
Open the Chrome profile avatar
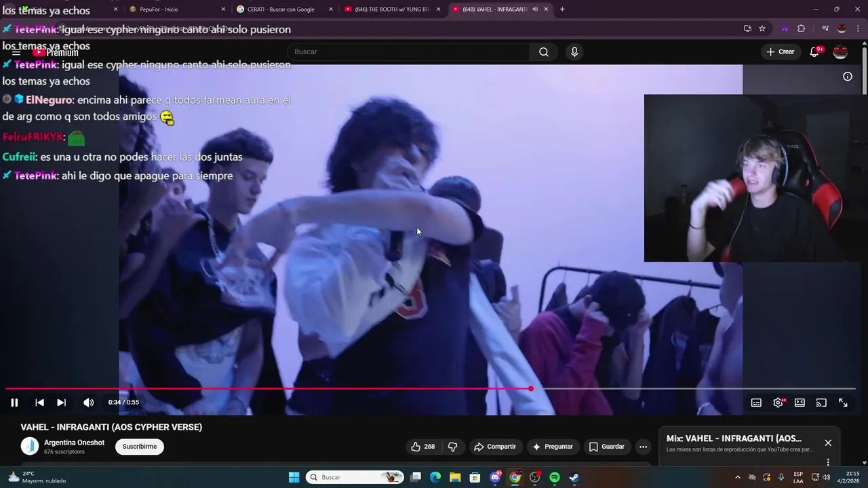tap(842, 28)
